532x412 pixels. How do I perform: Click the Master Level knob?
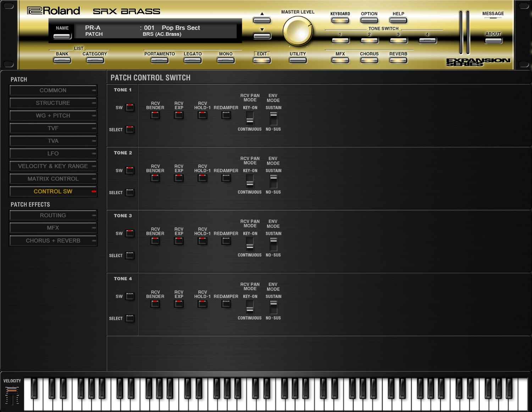(x=298, y=31)
